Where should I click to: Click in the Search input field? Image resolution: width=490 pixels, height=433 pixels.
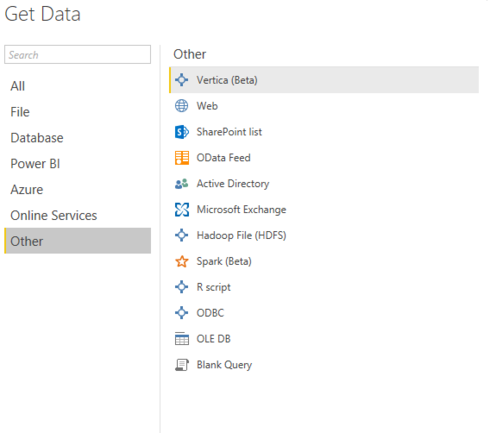tap(77, 54)
